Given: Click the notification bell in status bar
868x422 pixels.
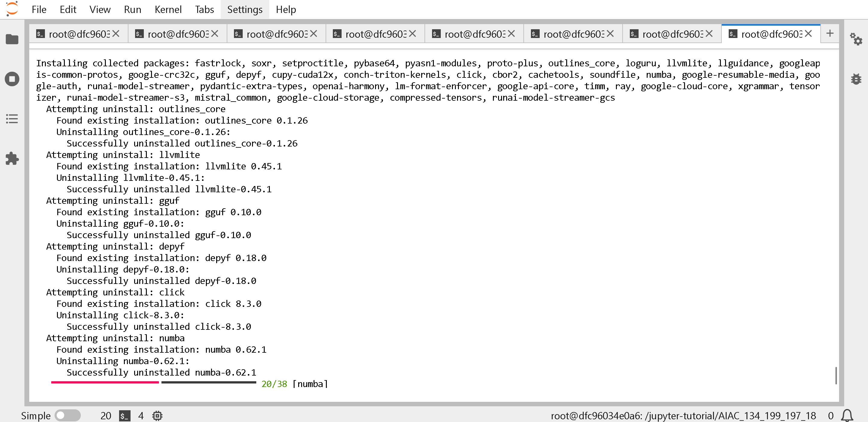Looking at the screenshot, I should pos(847,416).
